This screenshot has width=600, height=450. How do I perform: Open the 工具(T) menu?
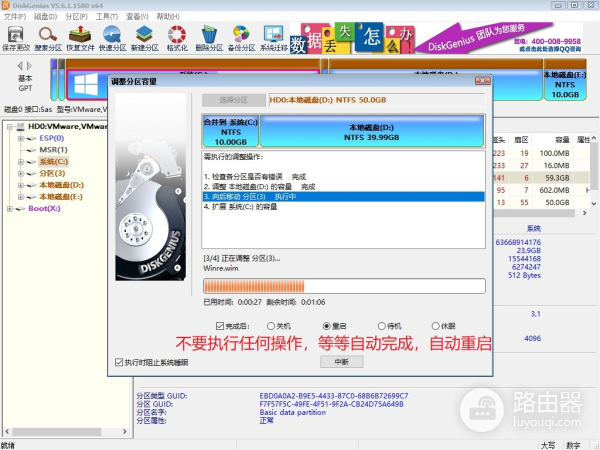(x=107, y=16)
